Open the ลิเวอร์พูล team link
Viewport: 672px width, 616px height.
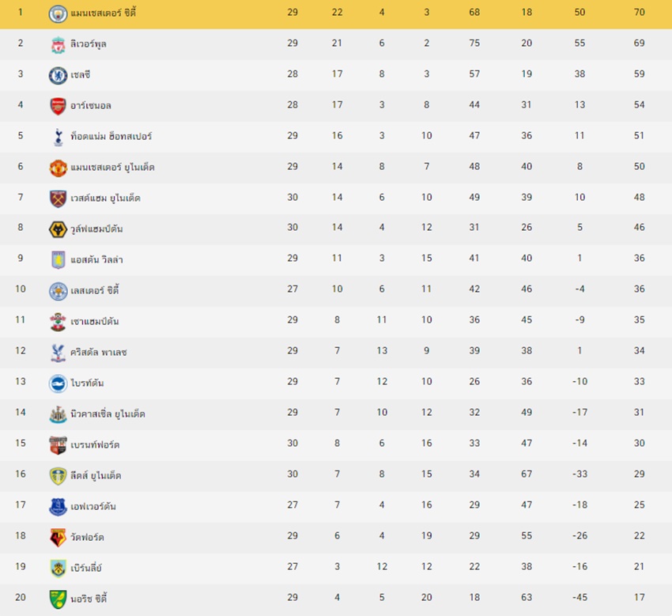tap(89, 43)
